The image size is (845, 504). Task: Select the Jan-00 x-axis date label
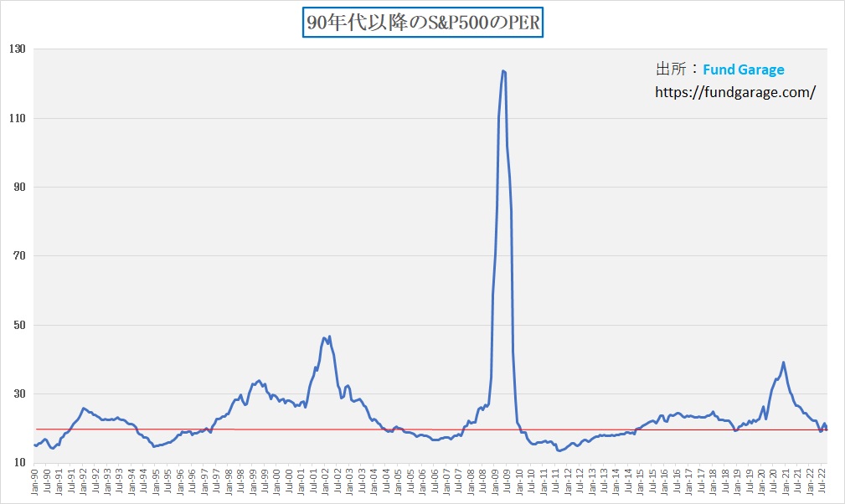click(277, 483)
